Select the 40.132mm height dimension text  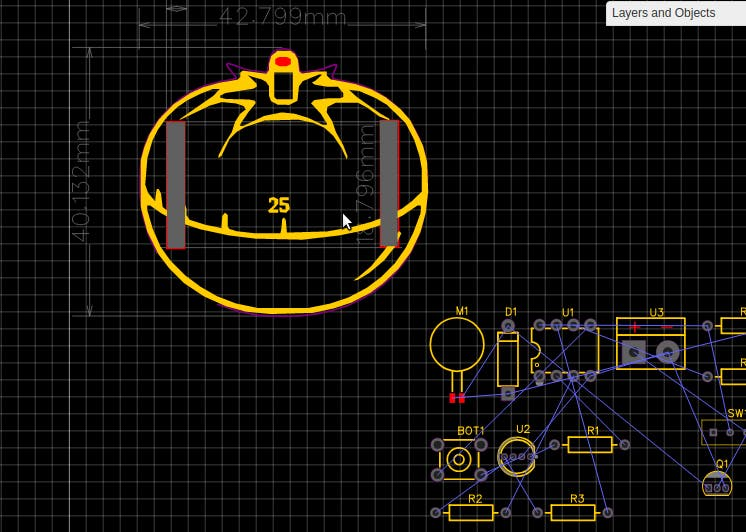[80, 181]
